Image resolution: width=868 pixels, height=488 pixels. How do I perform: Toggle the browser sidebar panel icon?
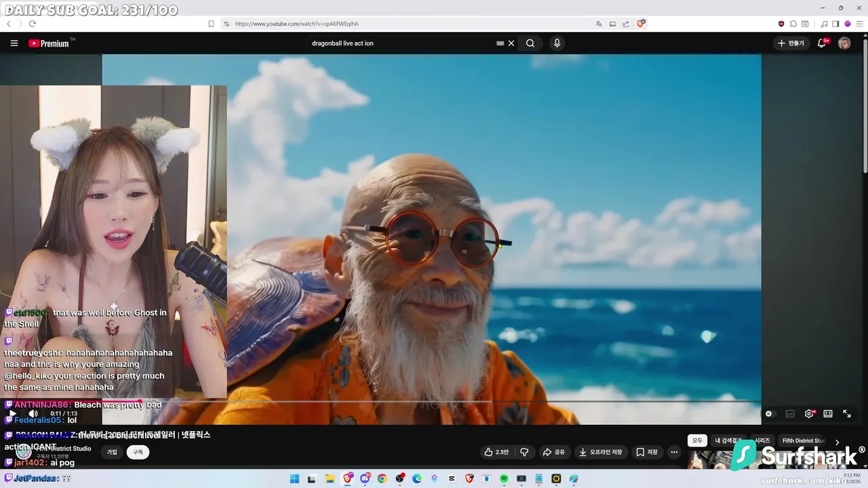[x=835, y=24]
